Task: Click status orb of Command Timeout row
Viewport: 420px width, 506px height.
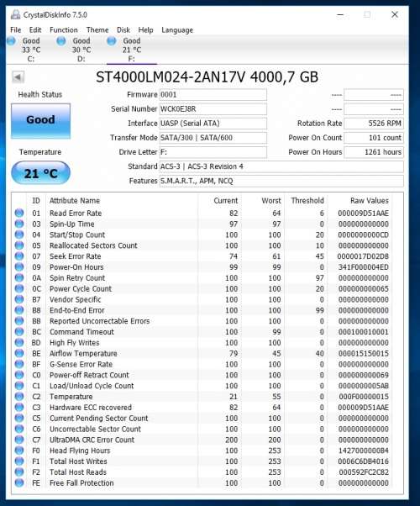Action: tap(19, 332)
